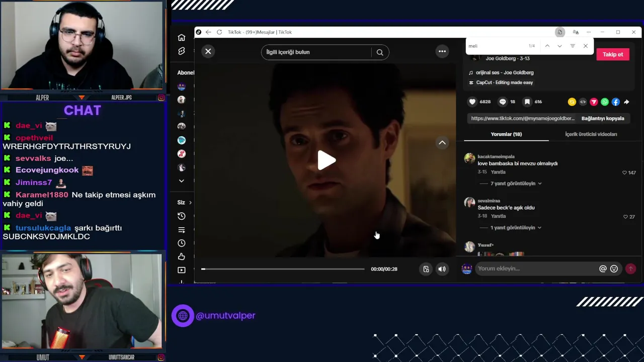
Task: Like sevalmiraa's comment with the heart
Action: 625,217
